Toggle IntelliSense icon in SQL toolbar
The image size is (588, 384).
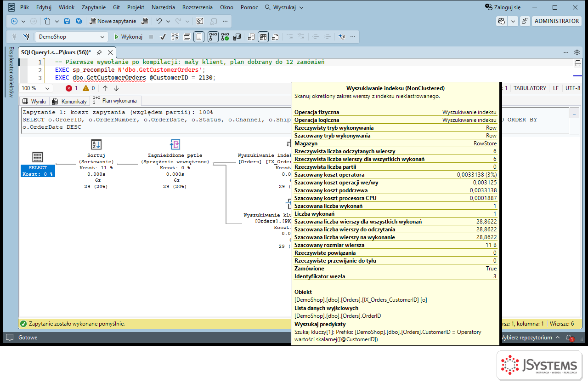199,37
